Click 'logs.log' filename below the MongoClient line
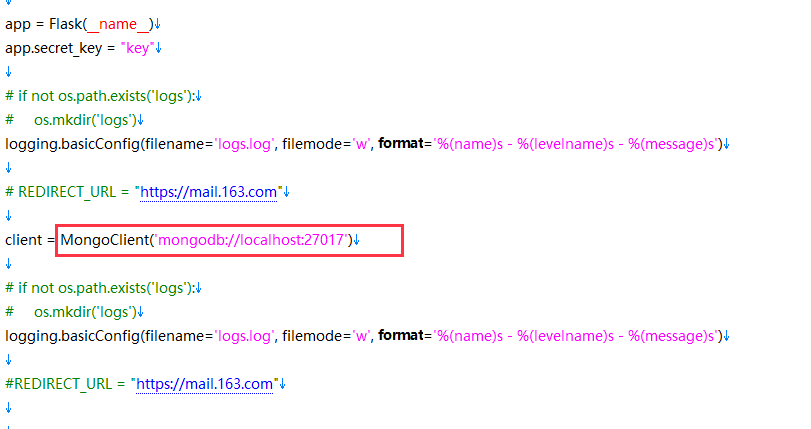This screenshot has width=811, height=429. click(245, 335)
